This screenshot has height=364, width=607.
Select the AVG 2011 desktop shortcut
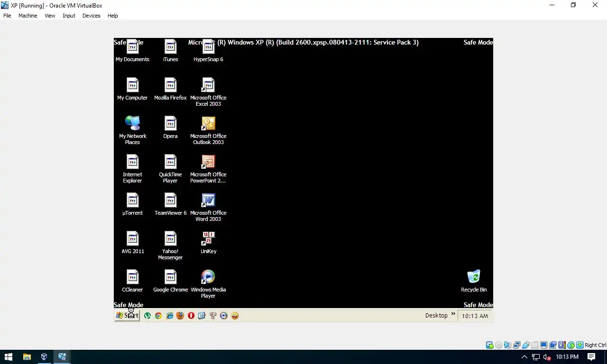coord(132,243)
